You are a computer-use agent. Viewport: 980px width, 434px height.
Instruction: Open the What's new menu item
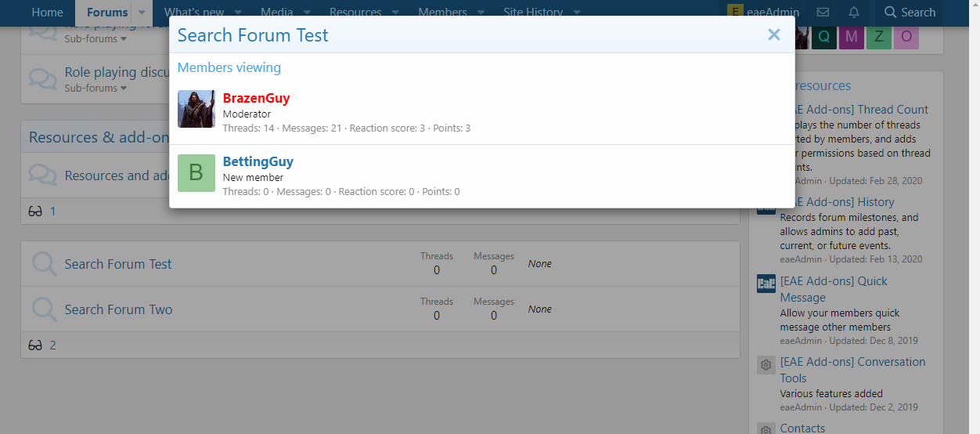(x=193, y=13)
